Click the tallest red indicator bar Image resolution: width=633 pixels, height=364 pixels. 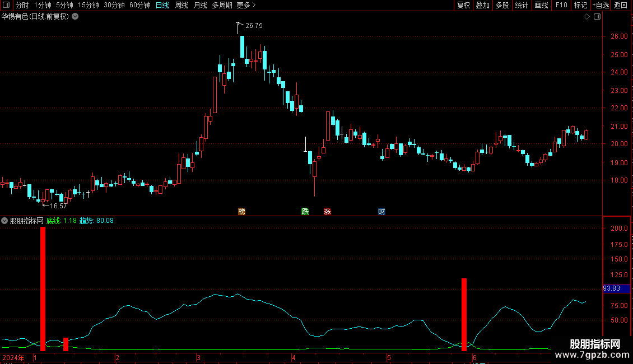tap(43, 288)
